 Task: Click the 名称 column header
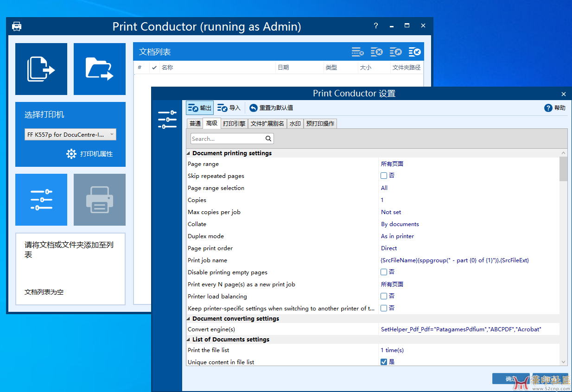[217, 67]
